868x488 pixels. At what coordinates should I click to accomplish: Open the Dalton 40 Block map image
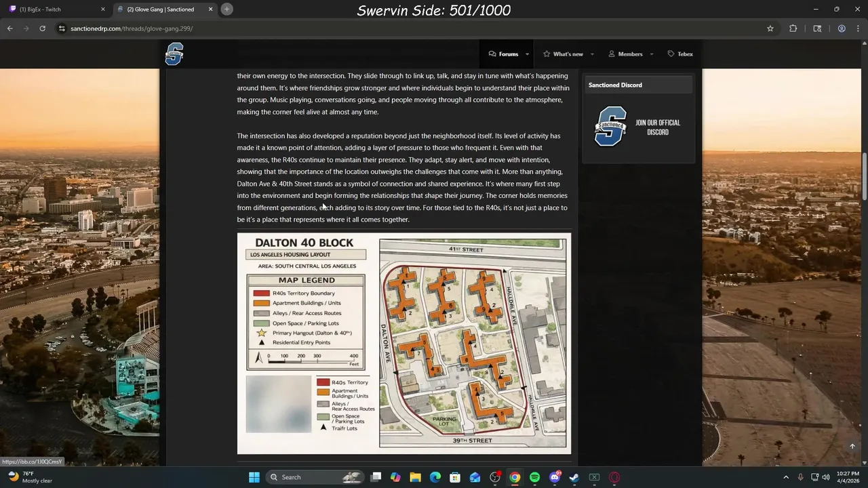tap(404, 343)
